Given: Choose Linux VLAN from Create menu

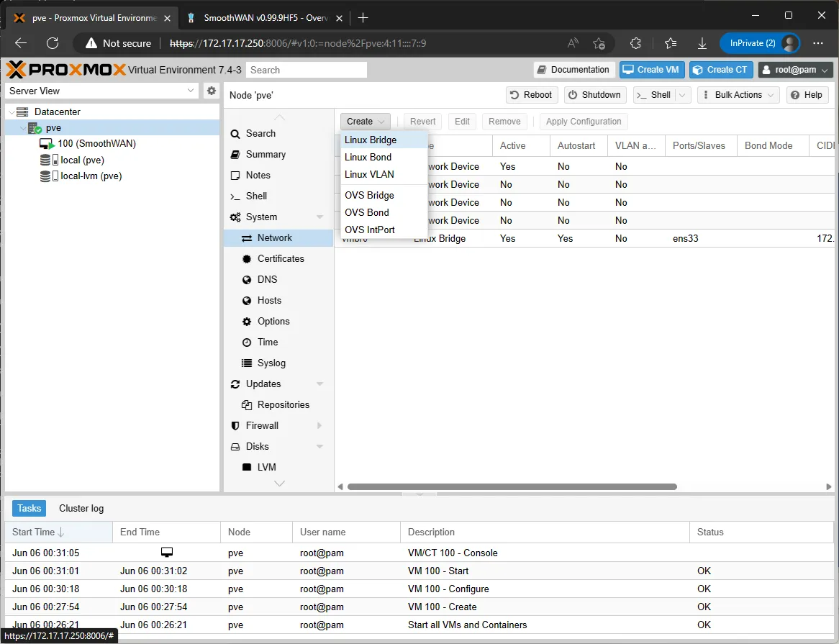Looking at the screenshot, I should tap(384, 174).
